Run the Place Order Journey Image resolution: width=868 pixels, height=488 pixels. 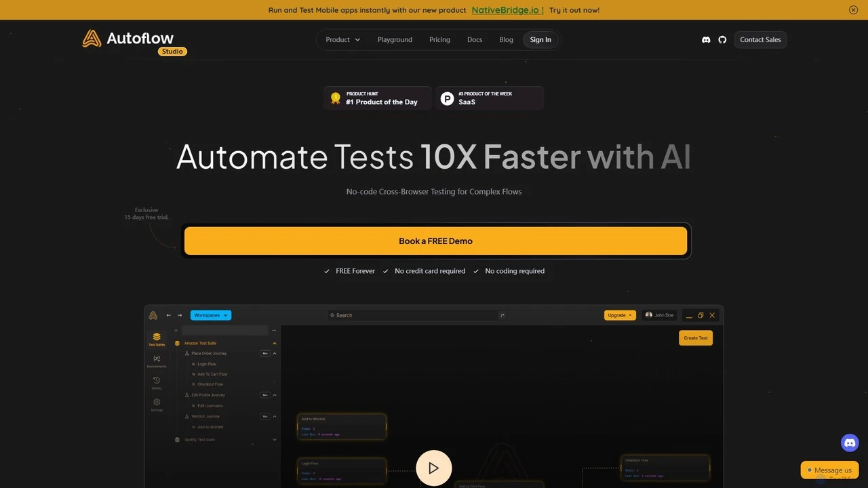(265, 354)
